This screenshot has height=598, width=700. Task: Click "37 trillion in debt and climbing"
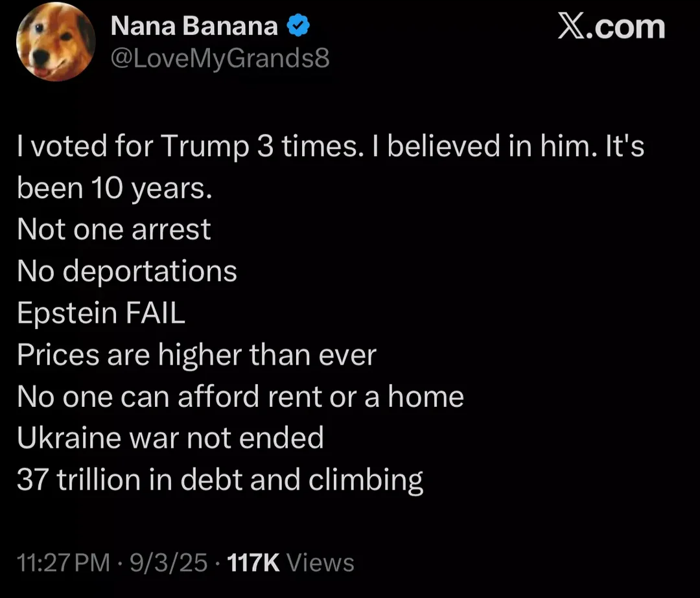tap(220, 480)
